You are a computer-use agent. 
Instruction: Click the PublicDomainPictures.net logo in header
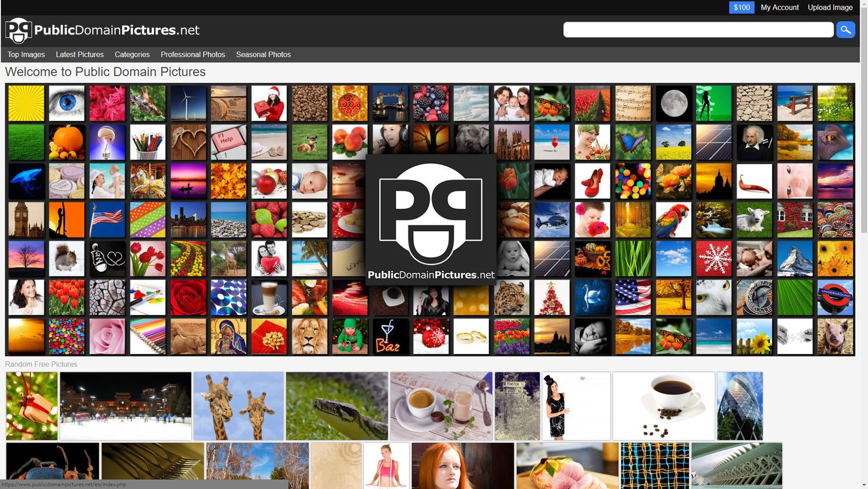point(102,30)
